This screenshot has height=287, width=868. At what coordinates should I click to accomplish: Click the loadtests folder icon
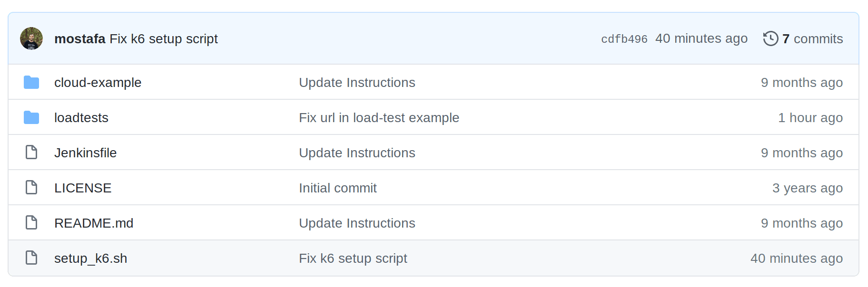pos(31,117)
